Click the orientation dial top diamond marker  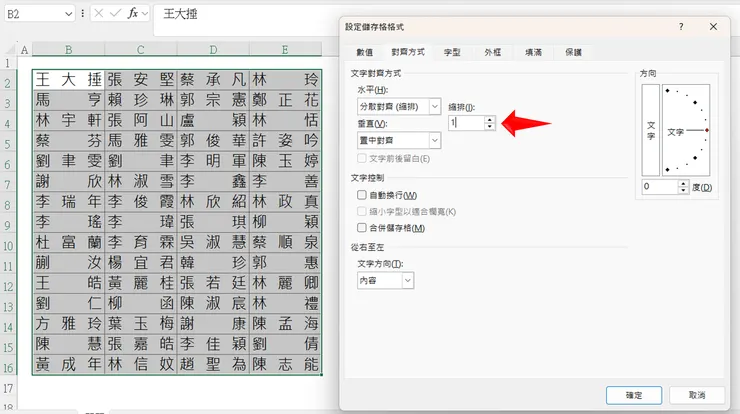tap(667, 91)
